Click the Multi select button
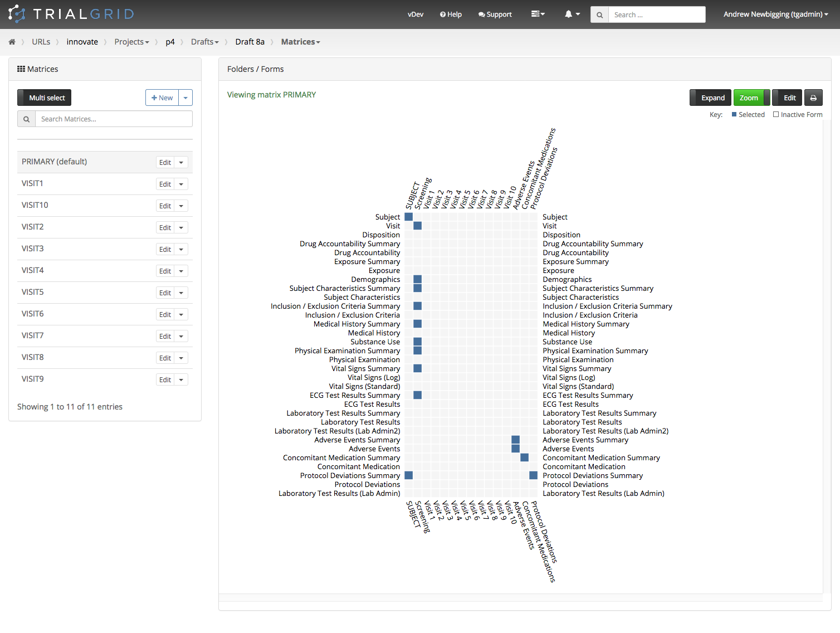The image size is (840, 633). (45, 98)
